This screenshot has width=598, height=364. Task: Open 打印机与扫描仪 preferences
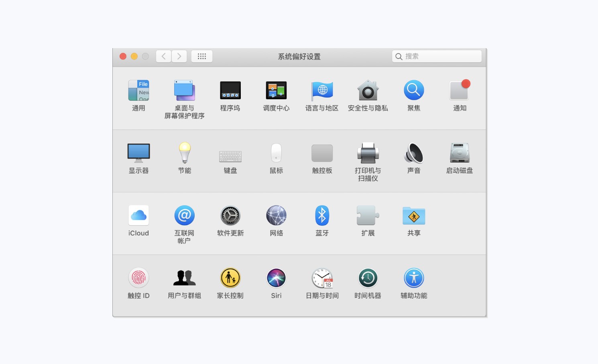point(368,153)
